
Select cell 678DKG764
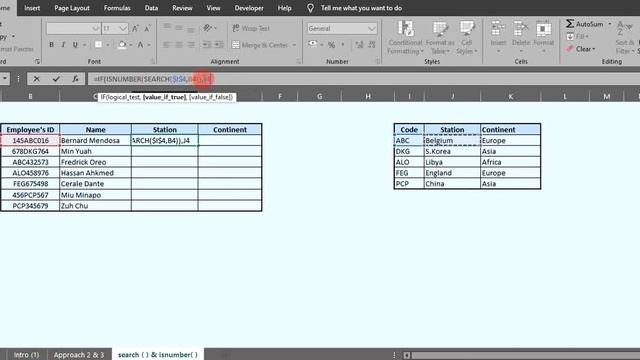tap(30, 151)
